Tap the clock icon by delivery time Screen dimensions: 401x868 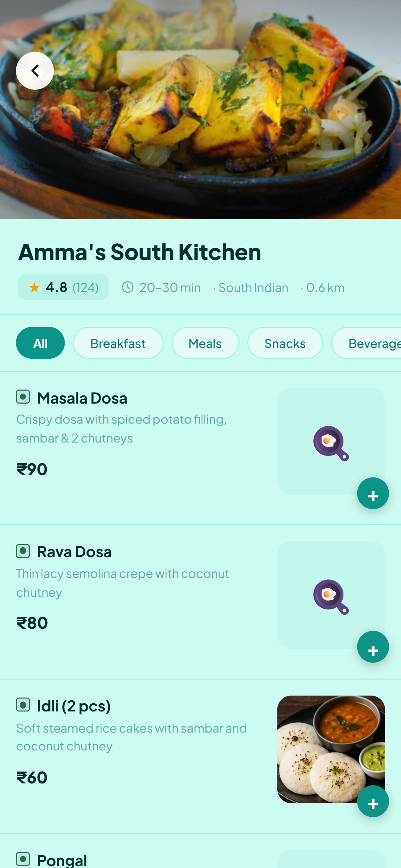pyautogui.click(x=128, y=287)
